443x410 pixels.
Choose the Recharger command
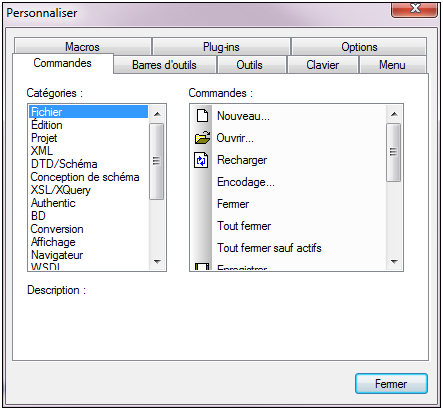[x=288, y=160]
